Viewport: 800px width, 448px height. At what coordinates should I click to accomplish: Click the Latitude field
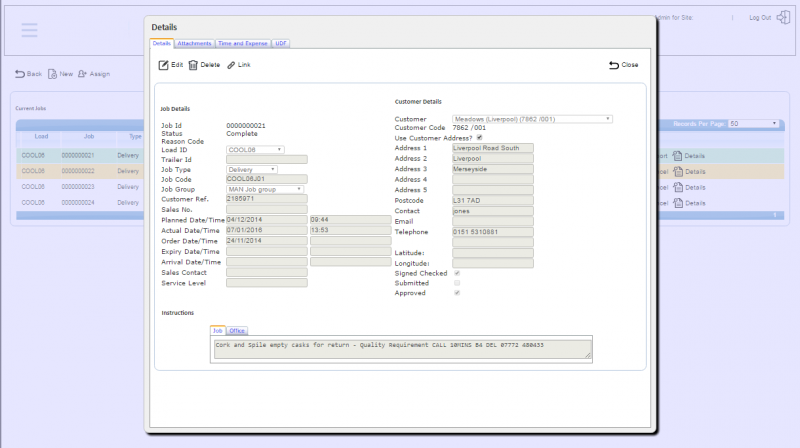pyautogui.click(x=493, y=253)
